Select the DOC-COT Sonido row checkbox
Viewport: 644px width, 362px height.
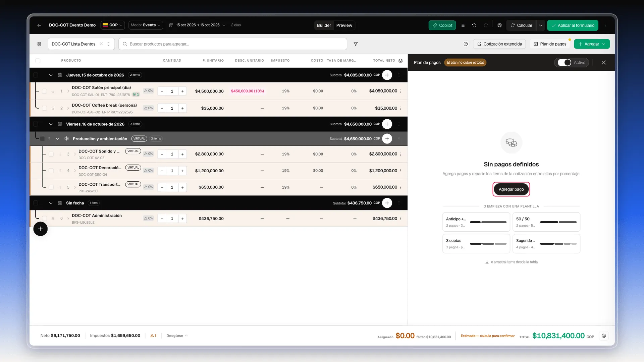(51, 154)
